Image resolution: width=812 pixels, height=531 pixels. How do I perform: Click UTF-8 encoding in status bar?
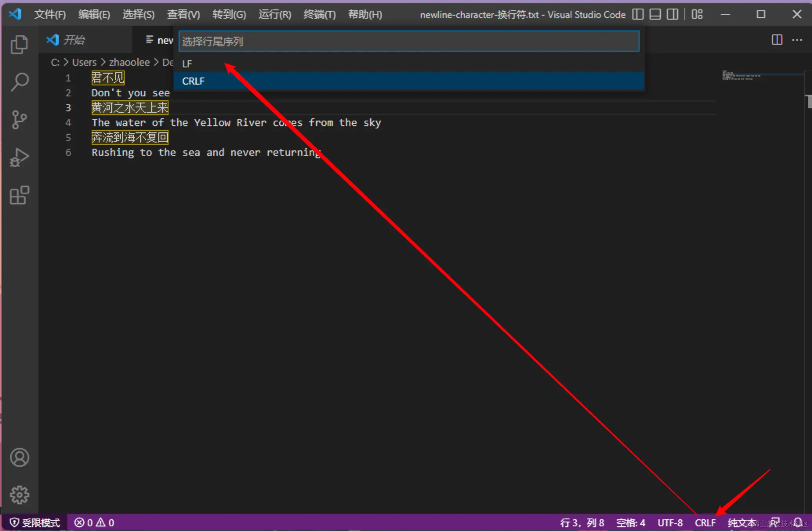click(670, 523)
